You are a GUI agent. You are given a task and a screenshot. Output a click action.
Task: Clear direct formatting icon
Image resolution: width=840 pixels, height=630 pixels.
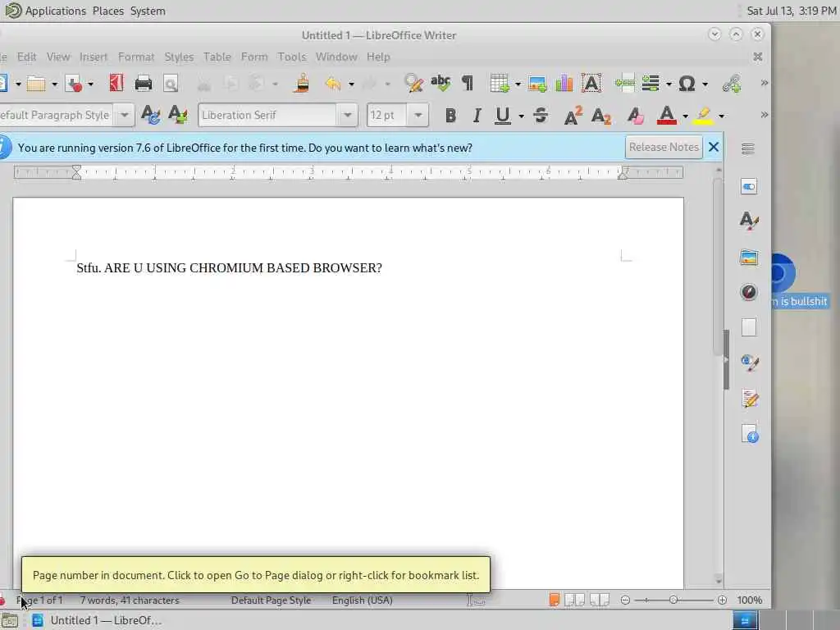pos(636,115)
